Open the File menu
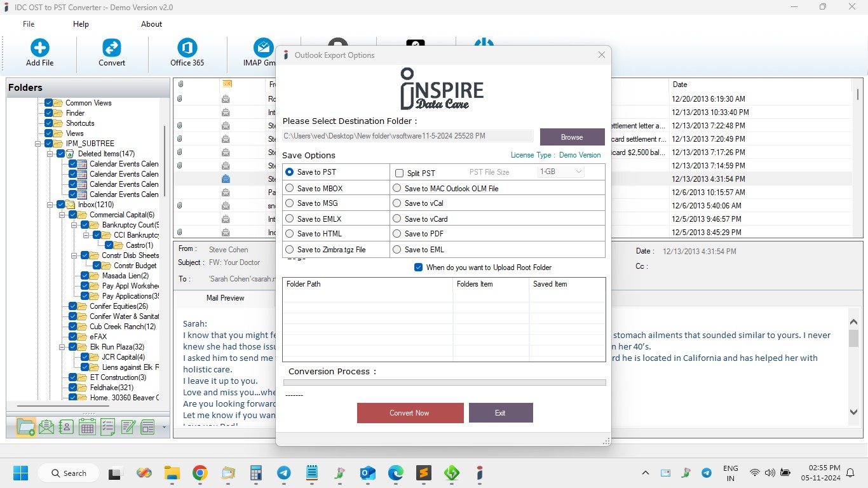 pos(29,24)
